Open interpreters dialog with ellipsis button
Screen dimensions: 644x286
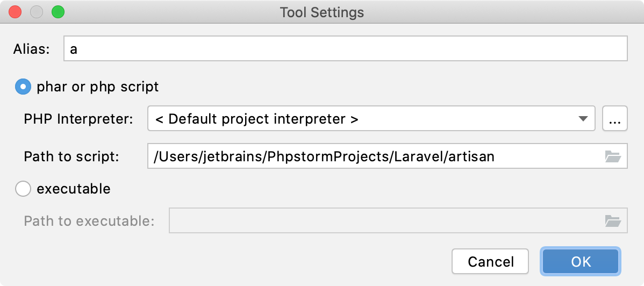[x=615, y=118]
